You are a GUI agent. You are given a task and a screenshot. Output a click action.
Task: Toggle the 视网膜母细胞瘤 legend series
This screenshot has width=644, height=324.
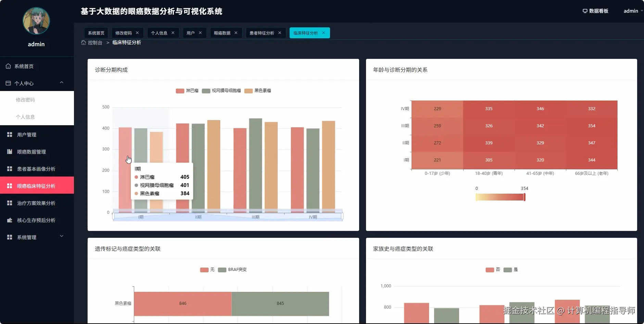tap(221, 91)
